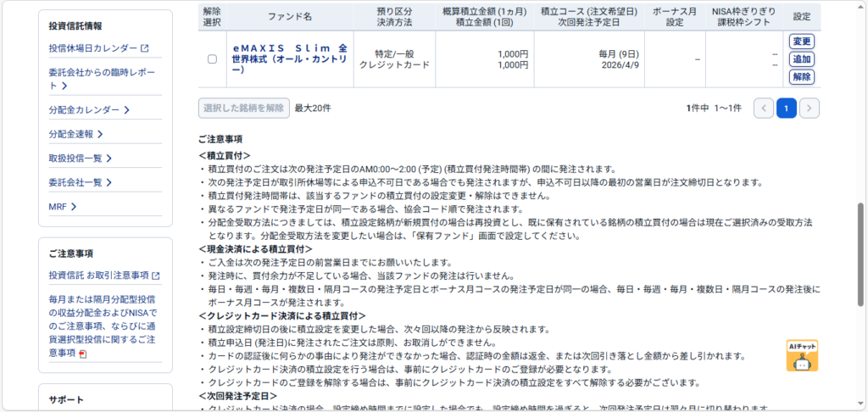Click 選択した銘柄を解除 button

click(242, 108)
